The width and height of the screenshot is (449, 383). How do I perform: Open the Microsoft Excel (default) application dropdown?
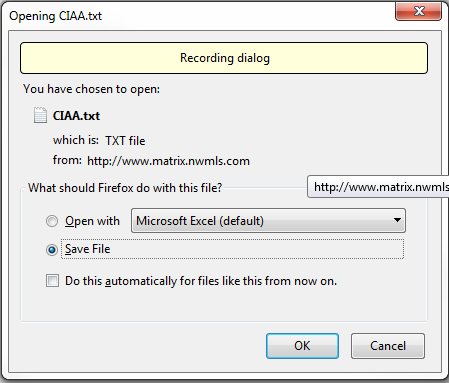point(268,221)
